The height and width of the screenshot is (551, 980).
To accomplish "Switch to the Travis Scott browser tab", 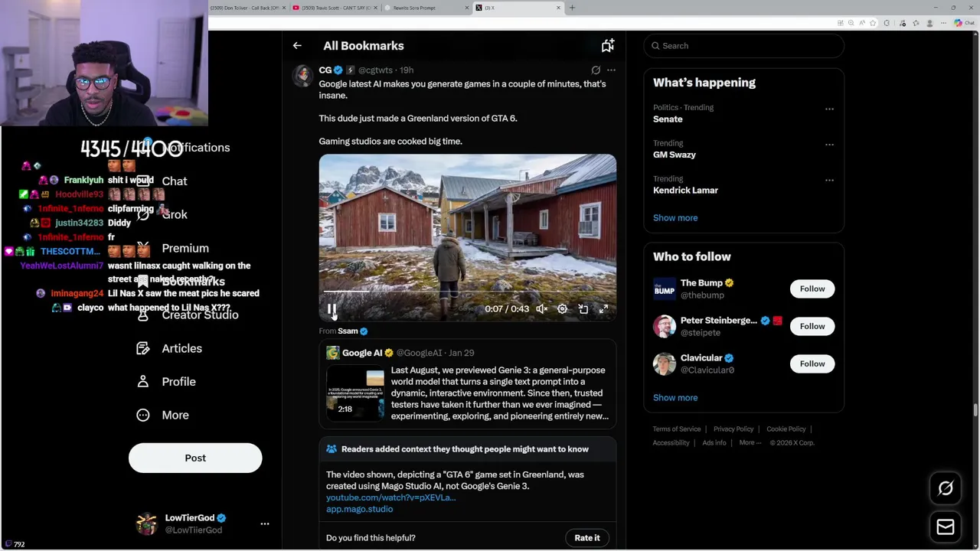I will pos(335,8).
